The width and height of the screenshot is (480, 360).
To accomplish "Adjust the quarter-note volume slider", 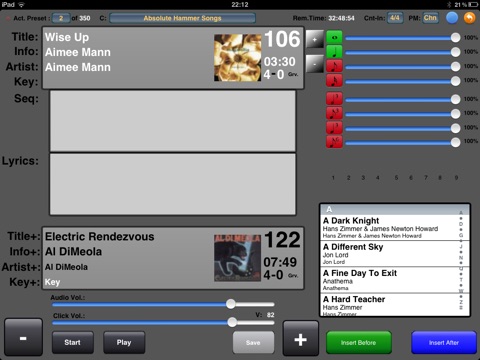I will coord(403,52).
